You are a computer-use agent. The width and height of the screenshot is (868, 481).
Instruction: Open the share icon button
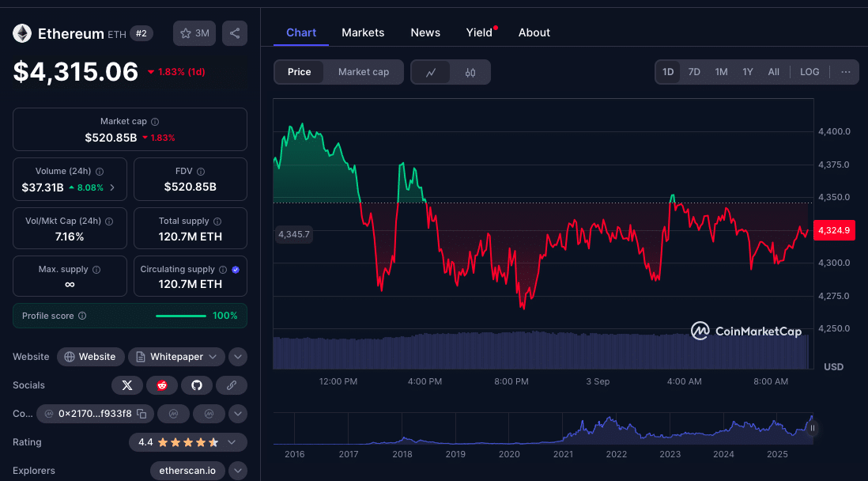point(235,33)
